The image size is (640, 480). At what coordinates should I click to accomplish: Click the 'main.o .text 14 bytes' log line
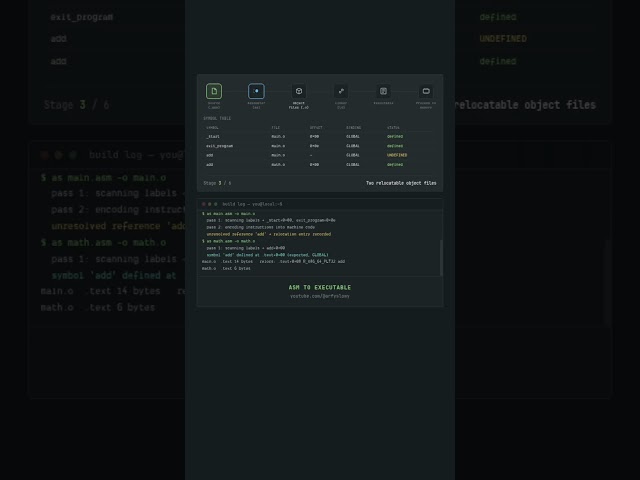coord(273,262)
